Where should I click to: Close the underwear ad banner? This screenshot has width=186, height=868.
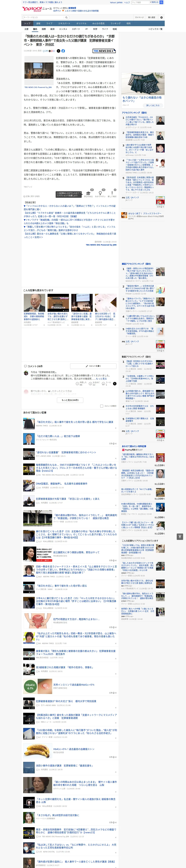163,73
